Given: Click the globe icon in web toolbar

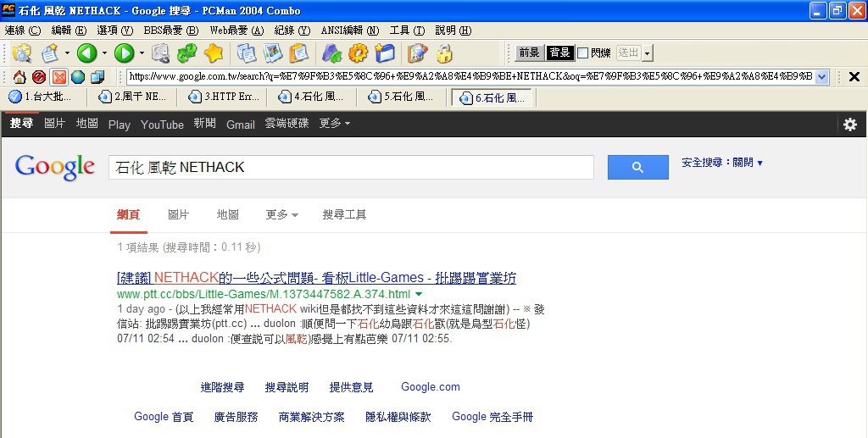Looking at the screenshot, I should (x=78, y=77).
